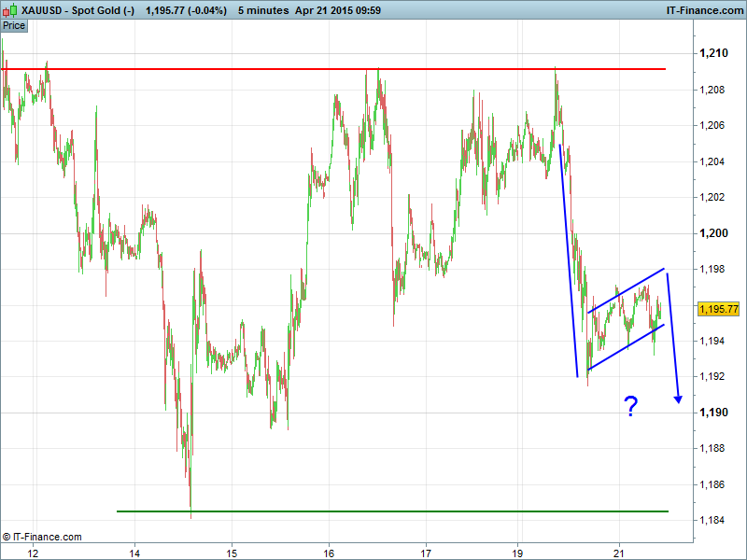The height and width of the screenshot is (560, 747).
Task: Click the 1,195.77 (-0.04%) quote in header
Action: coord(186,10)
